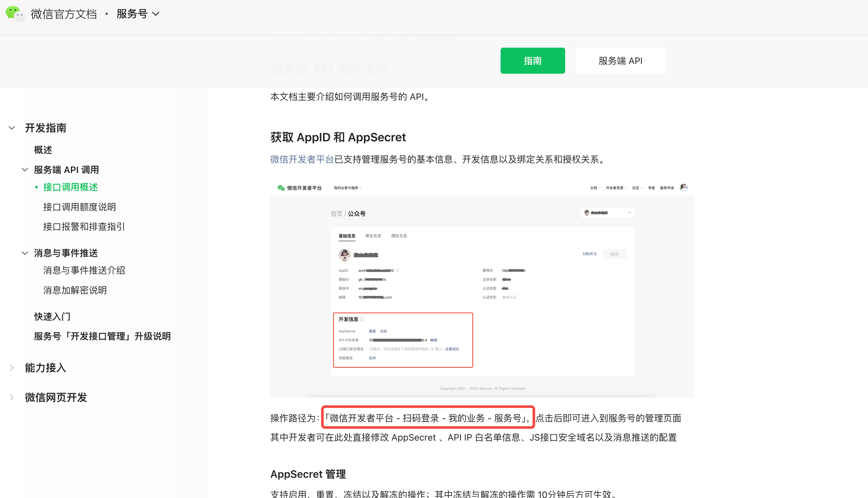
Task: Enlarge the developer platform screenshot image
Action: point(482,289)
